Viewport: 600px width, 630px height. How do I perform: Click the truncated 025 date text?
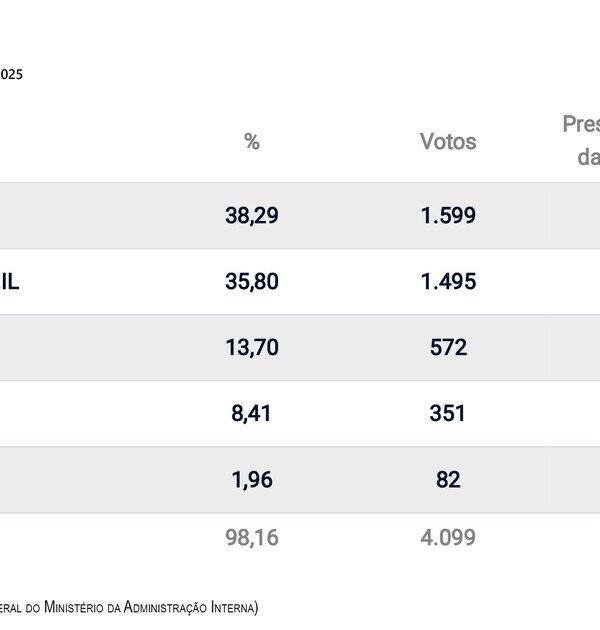pos(12,74)
